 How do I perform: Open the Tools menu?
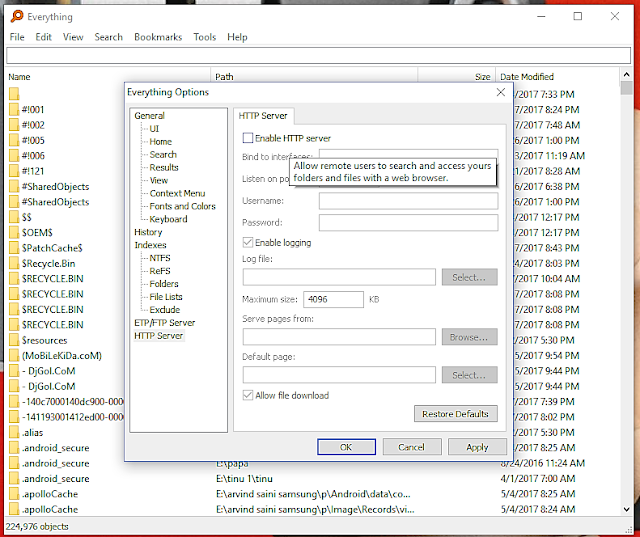click(x=204, y=37)
